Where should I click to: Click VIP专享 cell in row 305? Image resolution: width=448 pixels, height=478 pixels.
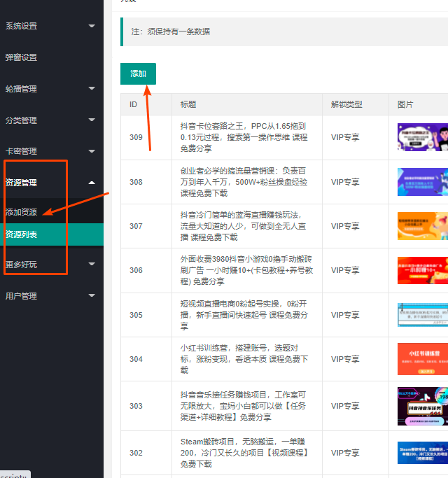[345, 315]
